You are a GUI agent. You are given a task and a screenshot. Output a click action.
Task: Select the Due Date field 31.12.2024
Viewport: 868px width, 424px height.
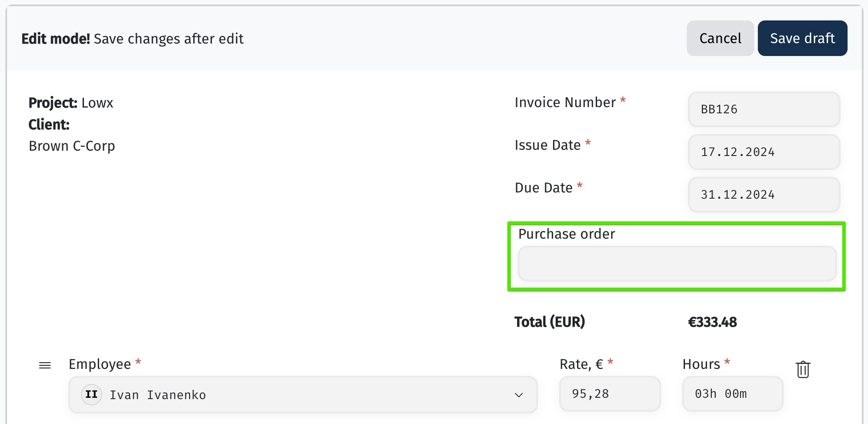click(764, 195)
